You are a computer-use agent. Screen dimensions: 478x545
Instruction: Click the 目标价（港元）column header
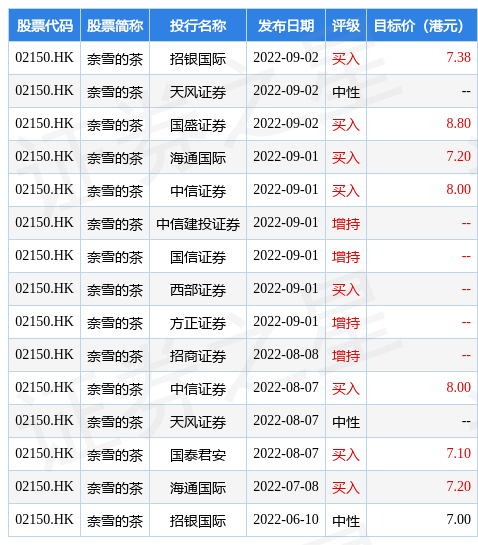pos(422,26)
